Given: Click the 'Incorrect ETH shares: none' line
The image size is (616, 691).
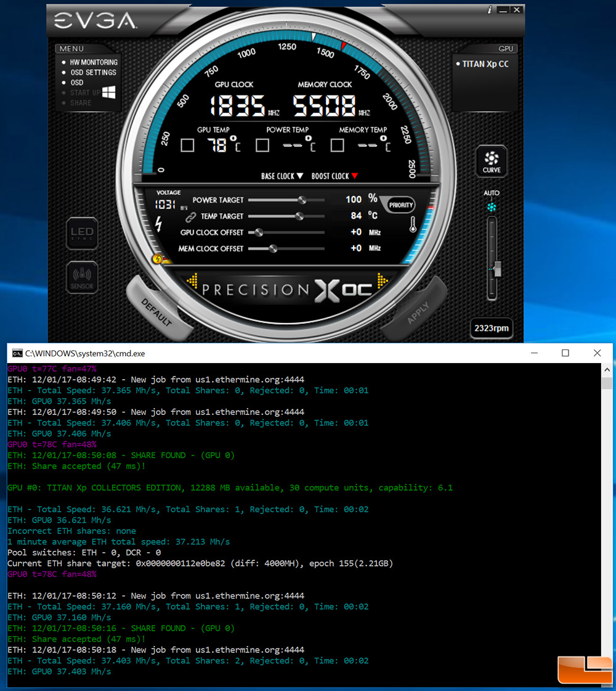Looking at the screenshot, I should (72, 531).
